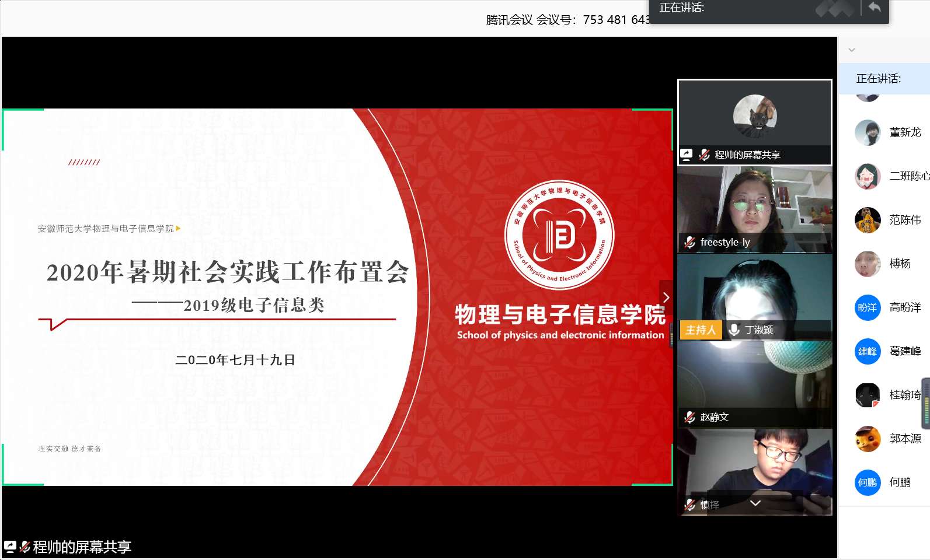
Task: Click 二班陈心 avatar in participant list
Action: (868, 176)
